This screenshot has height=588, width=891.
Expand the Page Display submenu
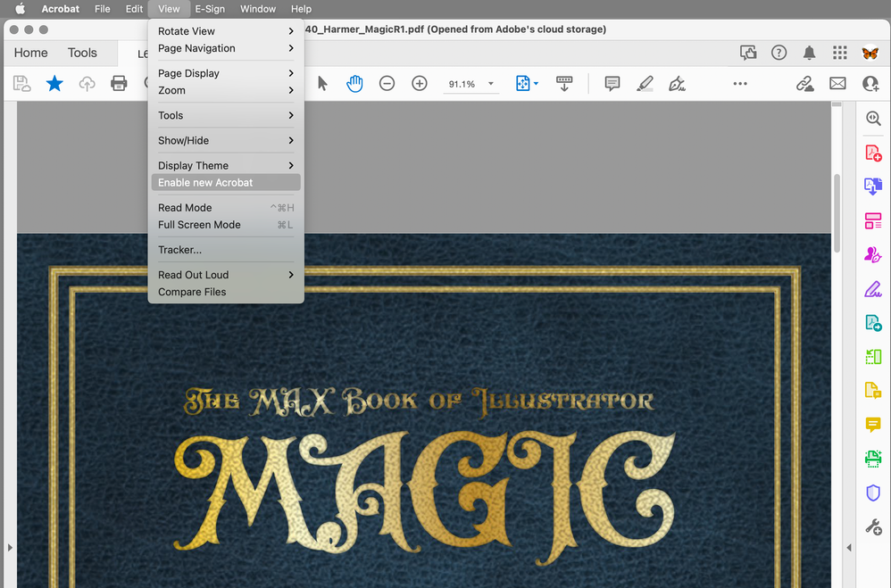tap(226, 73)
